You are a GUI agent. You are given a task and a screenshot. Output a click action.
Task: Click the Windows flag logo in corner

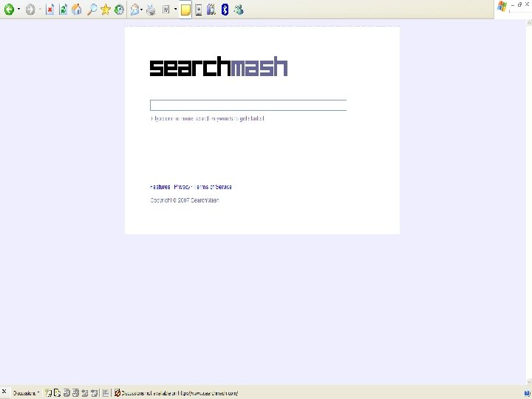click(x=502, y=7)
